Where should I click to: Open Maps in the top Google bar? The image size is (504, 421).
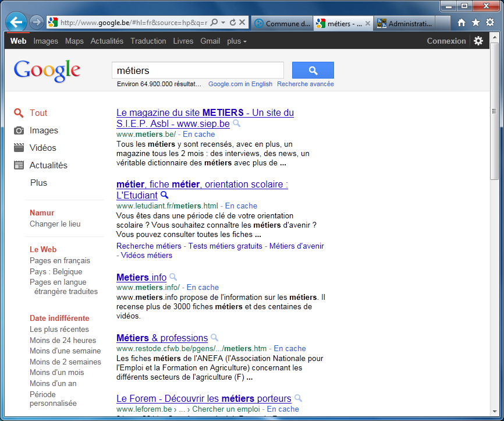click(74, 41)
